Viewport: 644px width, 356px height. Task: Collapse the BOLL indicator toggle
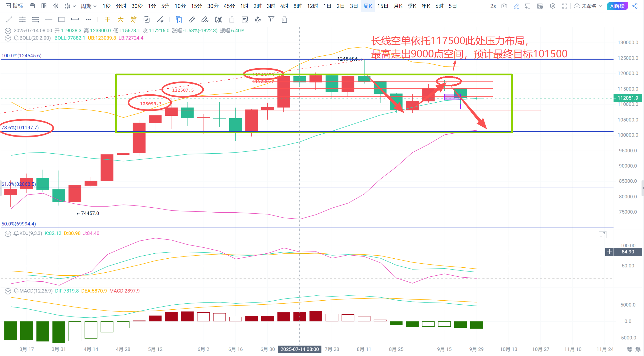point(8,38)
